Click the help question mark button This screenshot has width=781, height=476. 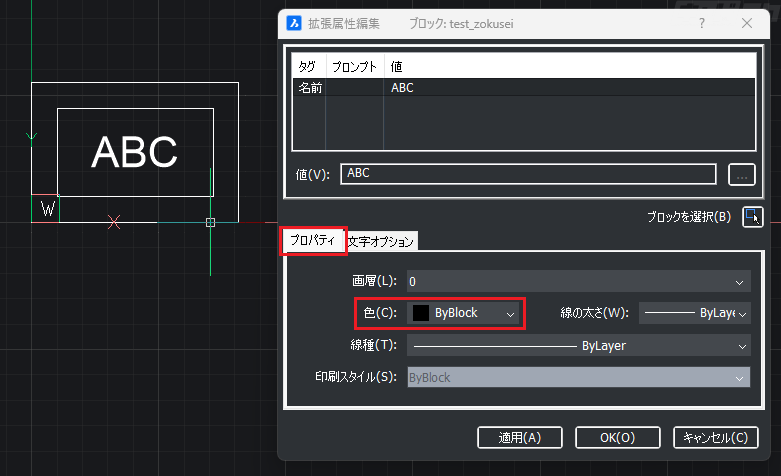[x=702, y=23]
